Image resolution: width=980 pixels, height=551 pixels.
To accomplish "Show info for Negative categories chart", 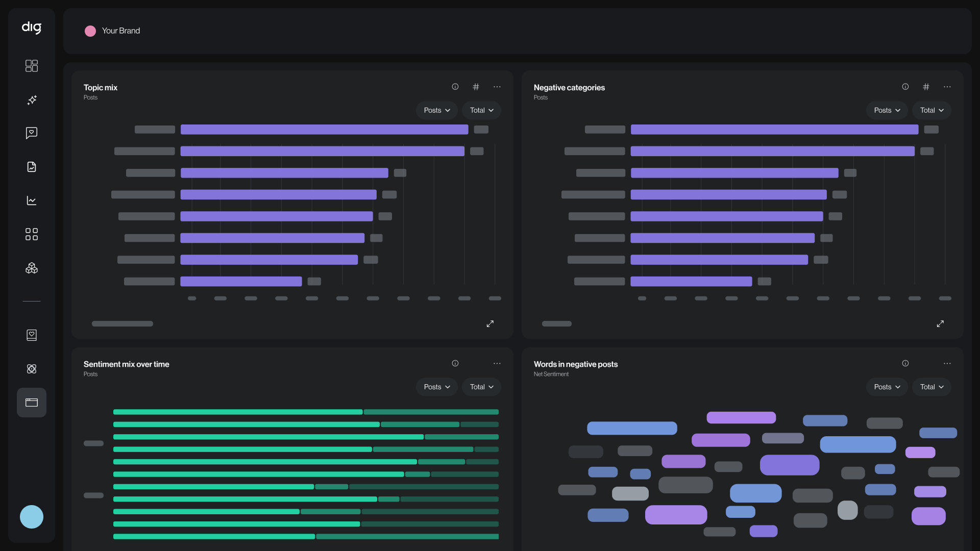I will click(x=905, y=87).
